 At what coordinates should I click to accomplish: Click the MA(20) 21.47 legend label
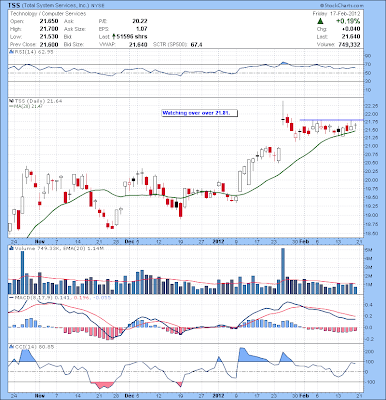point(28,106)
